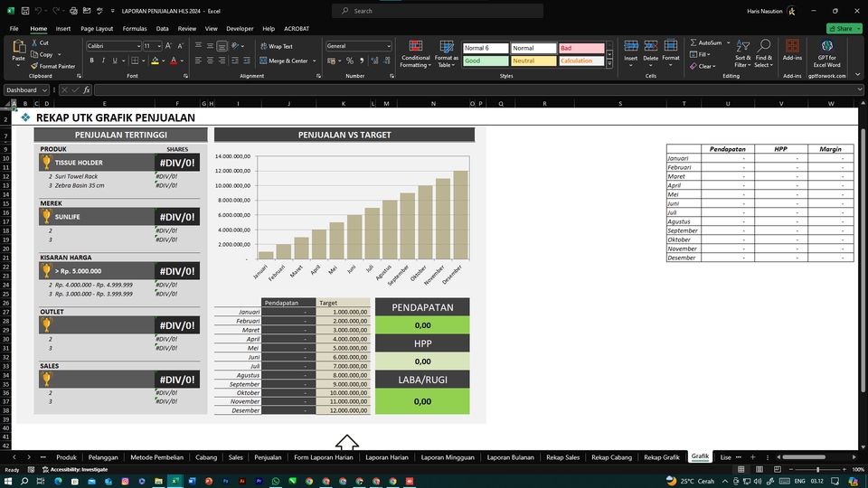Open Conditional Formatting menu
The width and height of the screenshot is (868, 488).
click(x=415, y=54)
